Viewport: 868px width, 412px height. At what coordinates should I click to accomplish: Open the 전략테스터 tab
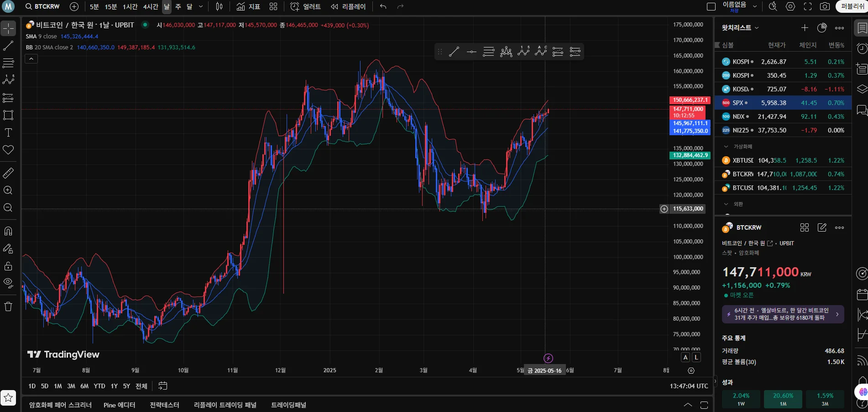[x=164, y=405]
